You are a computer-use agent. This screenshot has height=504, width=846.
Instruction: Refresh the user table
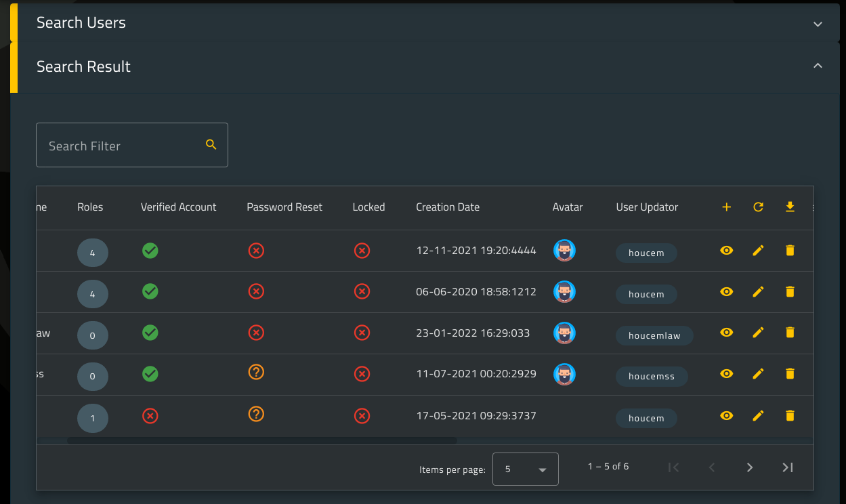click(759, 207)
